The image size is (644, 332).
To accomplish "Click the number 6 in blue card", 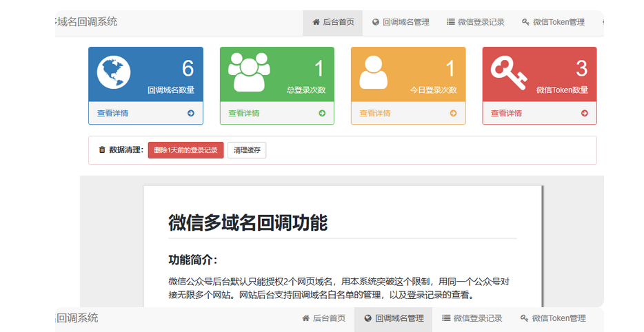I will 188,68.
